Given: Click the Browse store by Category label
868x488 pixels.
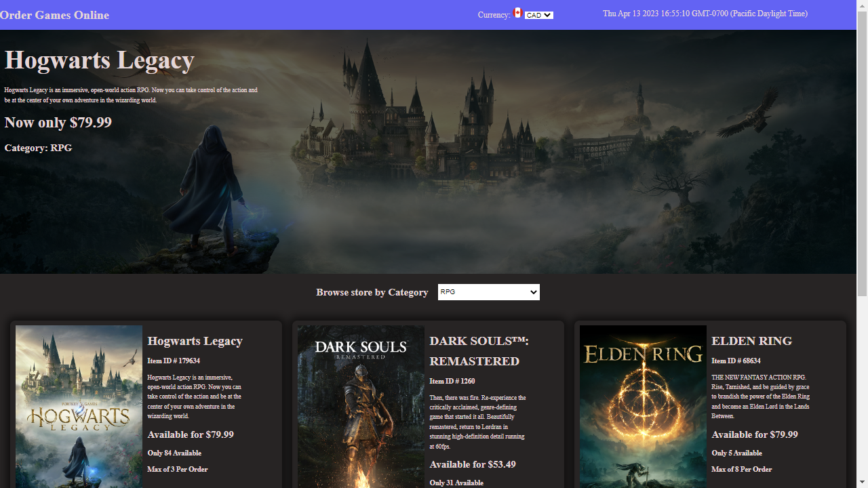Looking at the screenshot, I should [372, 292].
